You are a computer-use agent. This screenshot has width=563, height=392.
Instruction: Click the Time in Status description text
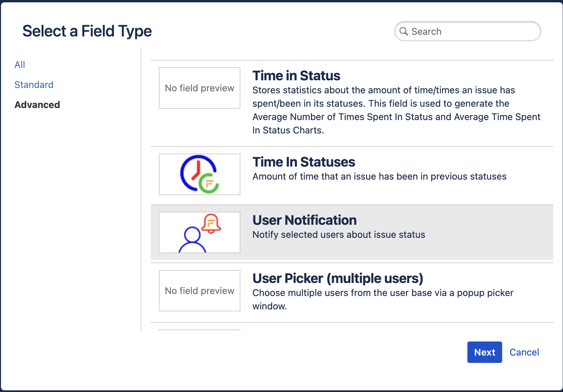click(x=396, y=110)
